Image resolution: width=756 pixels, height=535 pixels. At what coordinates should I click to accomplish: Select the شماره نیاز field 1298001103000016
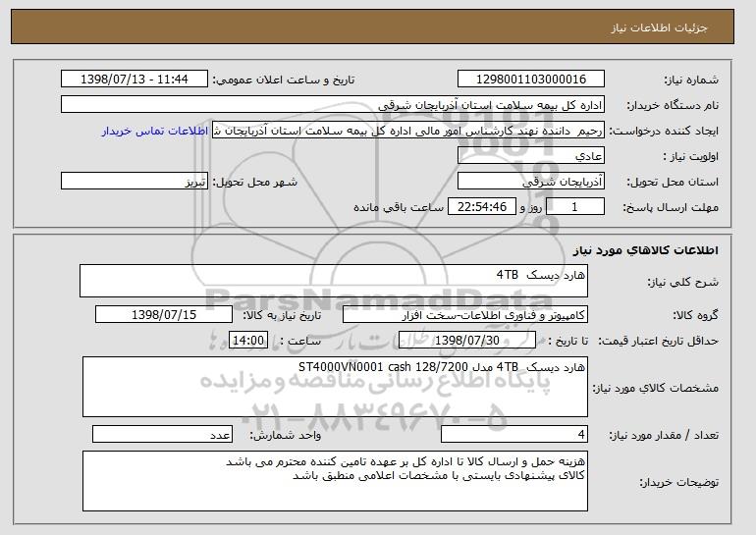531,80
